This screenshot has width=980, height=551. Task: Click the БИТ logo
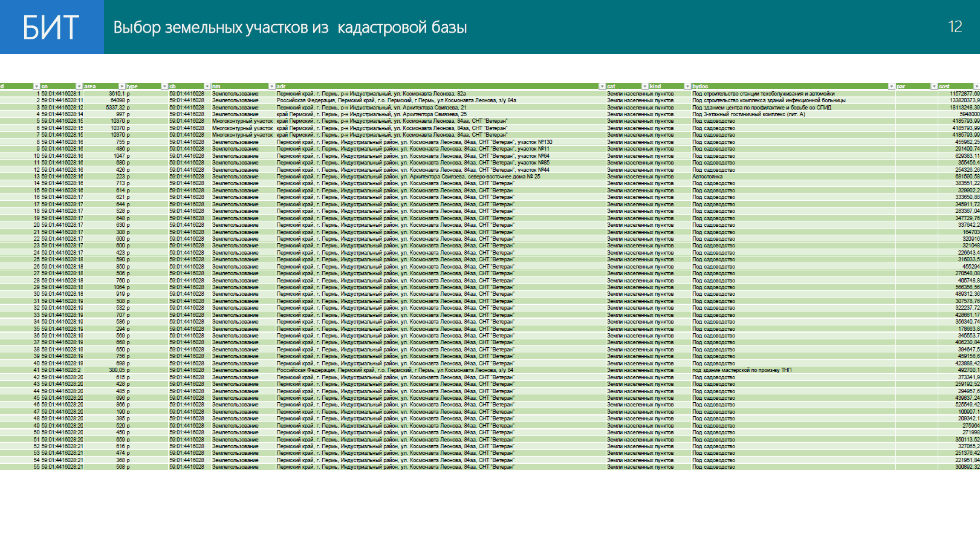[51, 27]
